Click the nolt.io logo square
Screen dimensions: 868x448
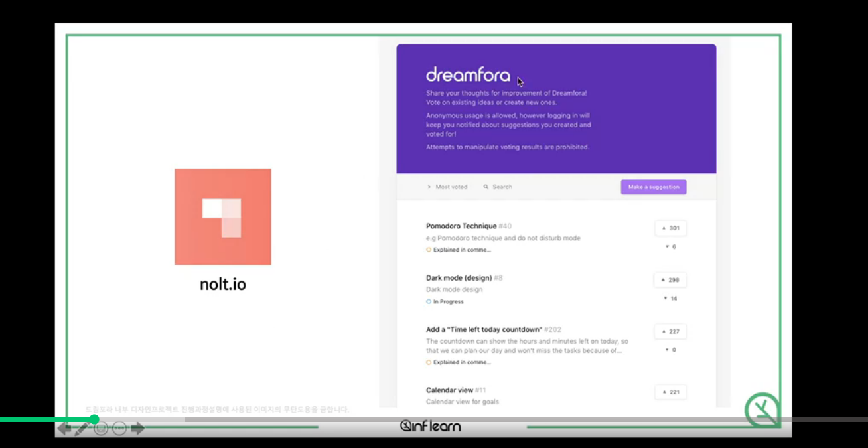[x=223, y=217]
